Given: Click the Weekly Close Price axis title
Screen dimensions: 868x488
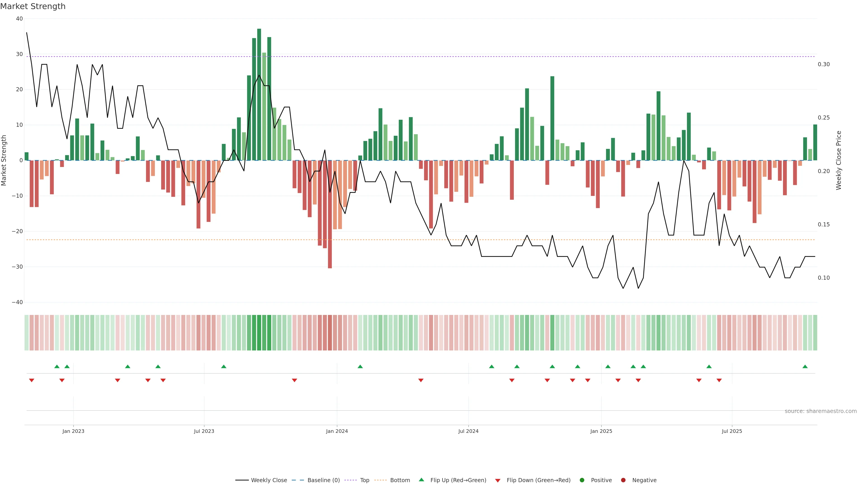Looking at the screenshot, I should (839, 160).
